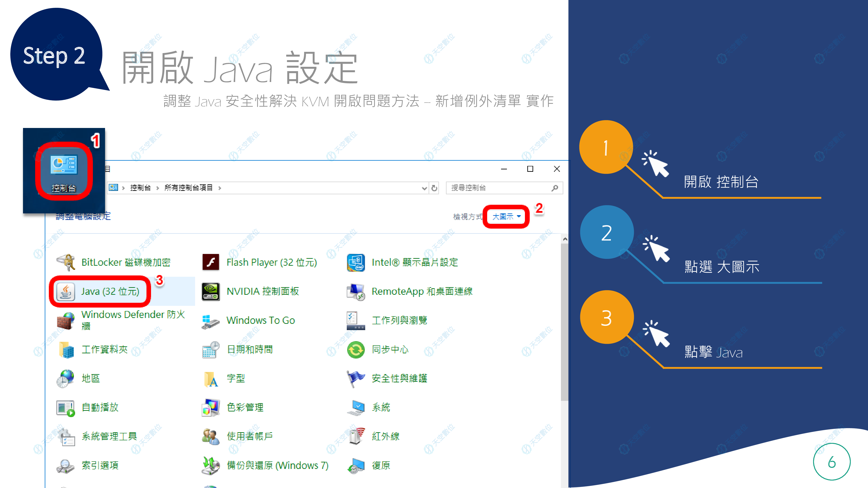Screen dimensions: 868x488
Task: Click the 自動播放 text
Action: pos(100,408)
